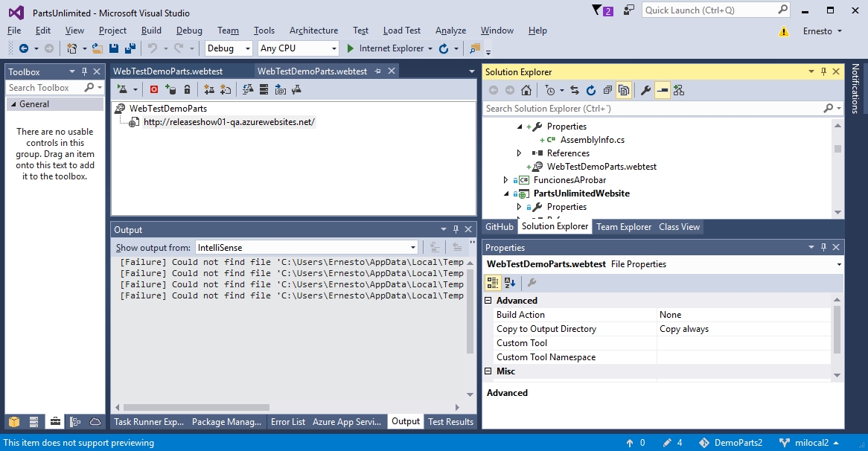Image resolution: width=868 pixels, height=451 pixels.
Task: Click the Refresh browser icon in main toolbar
Action: (x=444, y=48)
